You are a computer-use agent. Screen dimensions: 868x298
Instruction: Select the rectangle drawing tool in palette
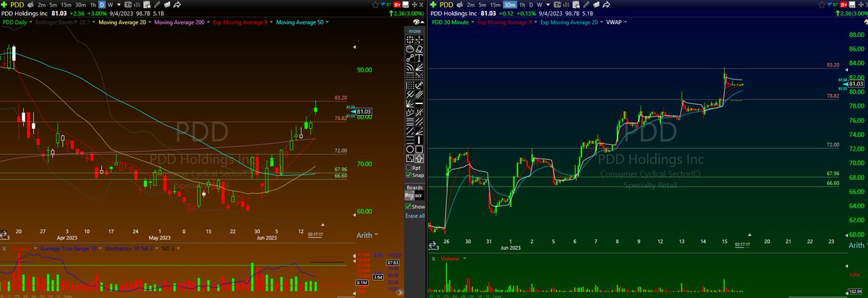(x=420, y=149)
